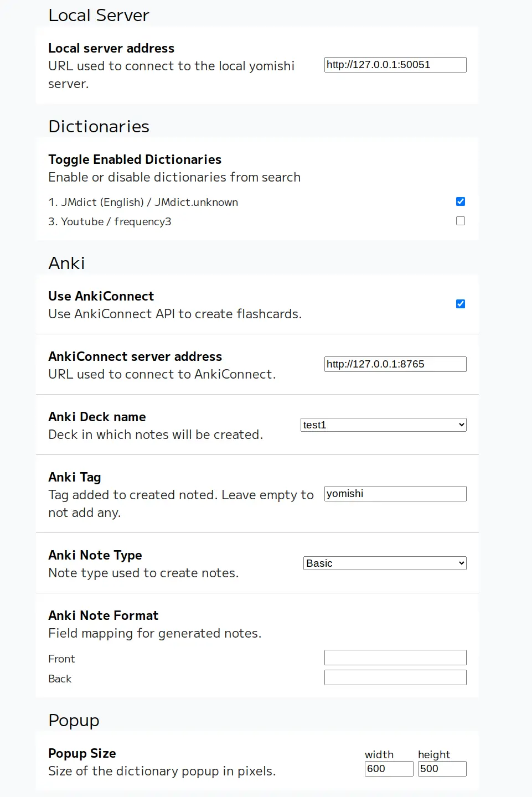Enable the Youtube / frequency3 dictionary checkbox

(460, 221)
